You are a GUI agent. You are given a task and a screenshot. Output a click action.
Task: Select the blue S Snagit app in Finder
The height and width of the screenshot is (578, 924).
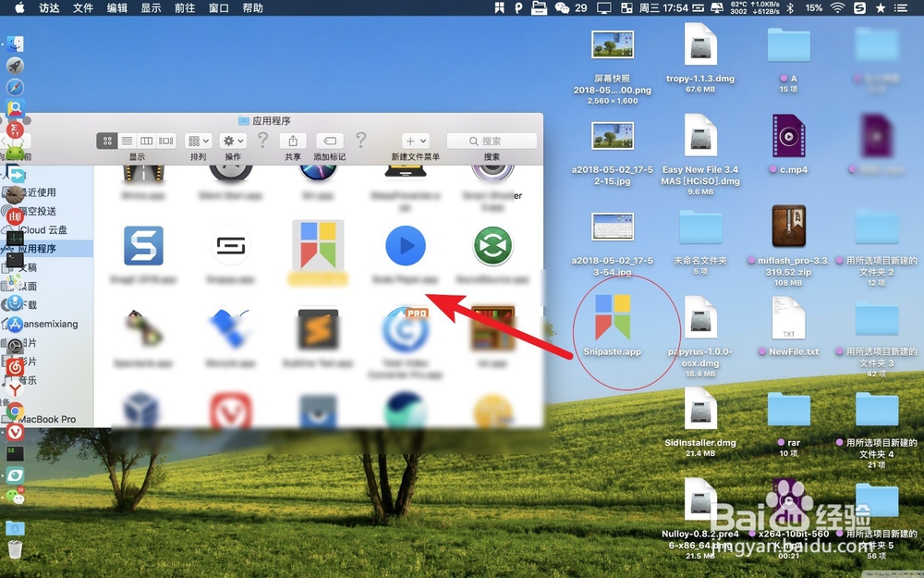click(x=143, y=245)
